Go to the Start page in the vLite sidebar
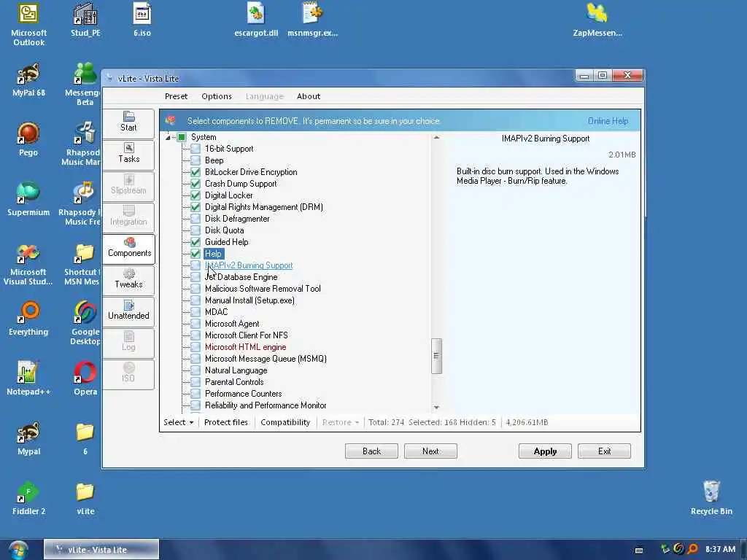The image size is (747, 560). pos(128,122)
